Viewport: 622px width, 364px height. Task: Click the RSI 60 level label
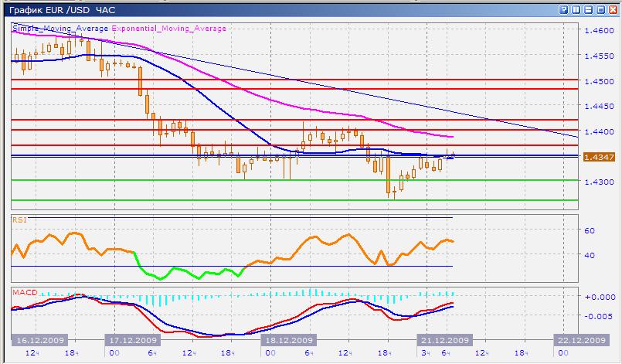[588, 230]
